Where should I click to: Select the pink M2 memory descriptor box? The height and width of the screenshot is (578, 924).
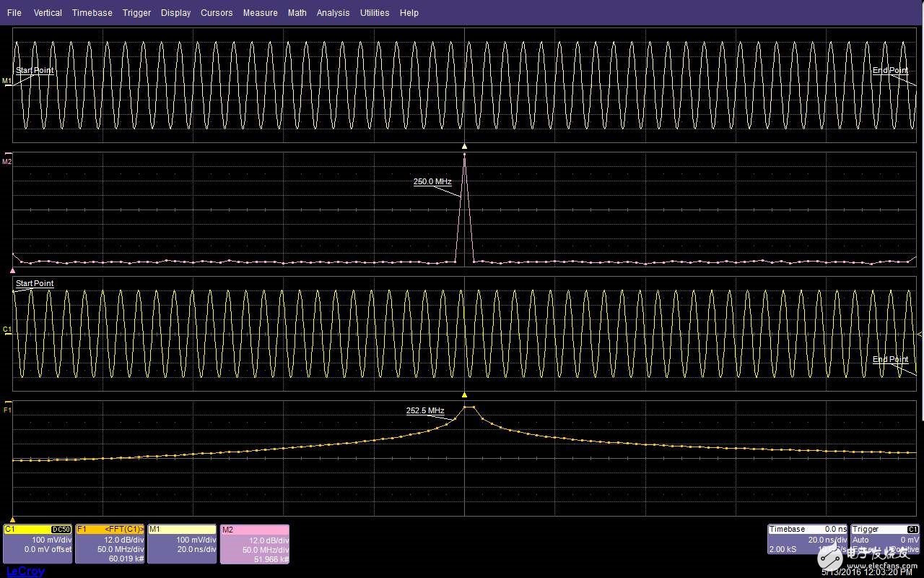point(254,544)
